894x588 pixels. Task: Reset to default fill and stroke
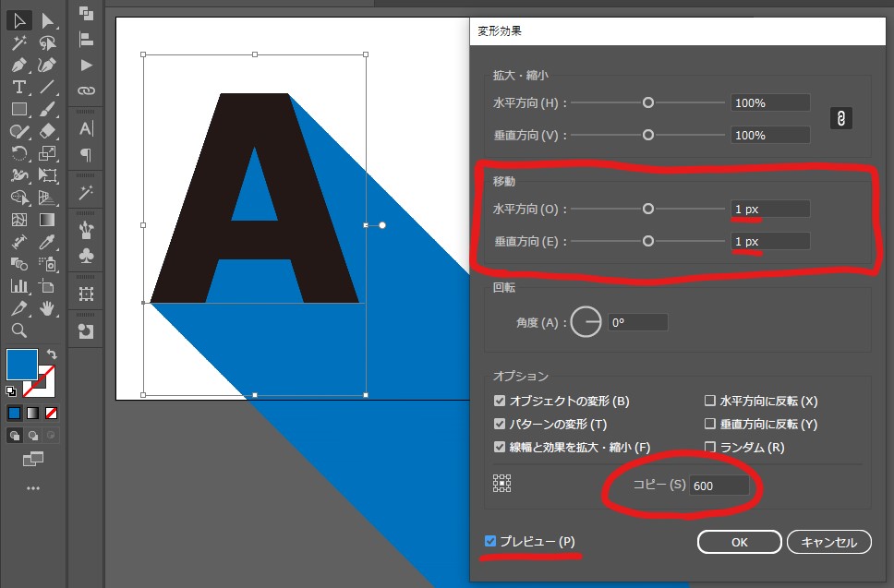click(10, 390)
